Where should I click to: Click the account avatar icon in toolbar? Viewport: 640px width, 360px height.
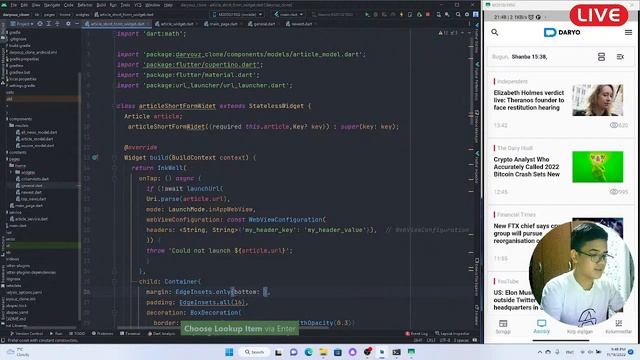click(476, 14)
